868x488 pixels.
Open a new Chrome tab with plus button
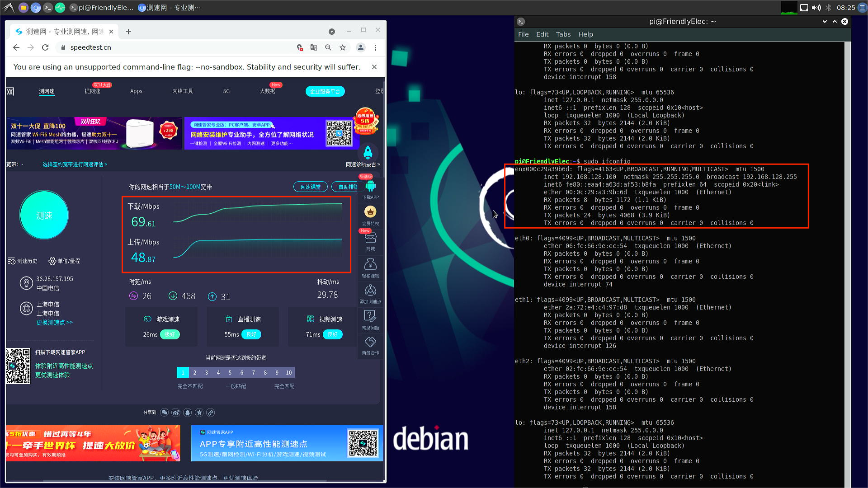point(128,32)
